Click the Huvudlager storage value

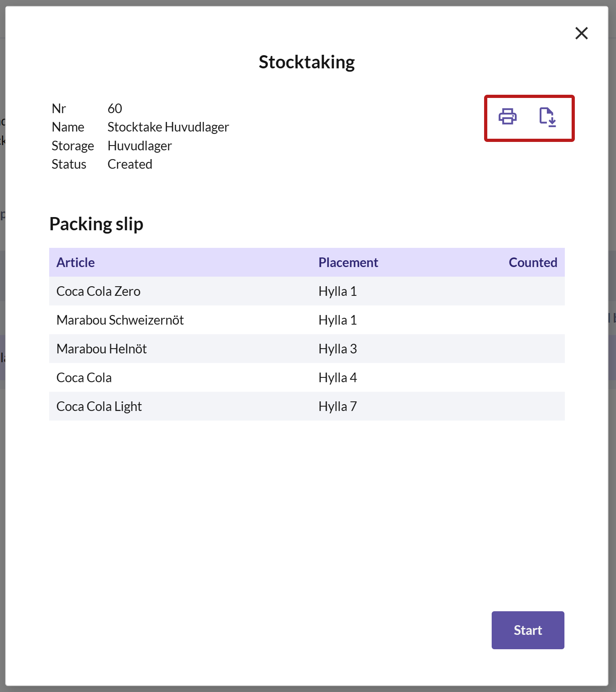(x=140, y=146)
